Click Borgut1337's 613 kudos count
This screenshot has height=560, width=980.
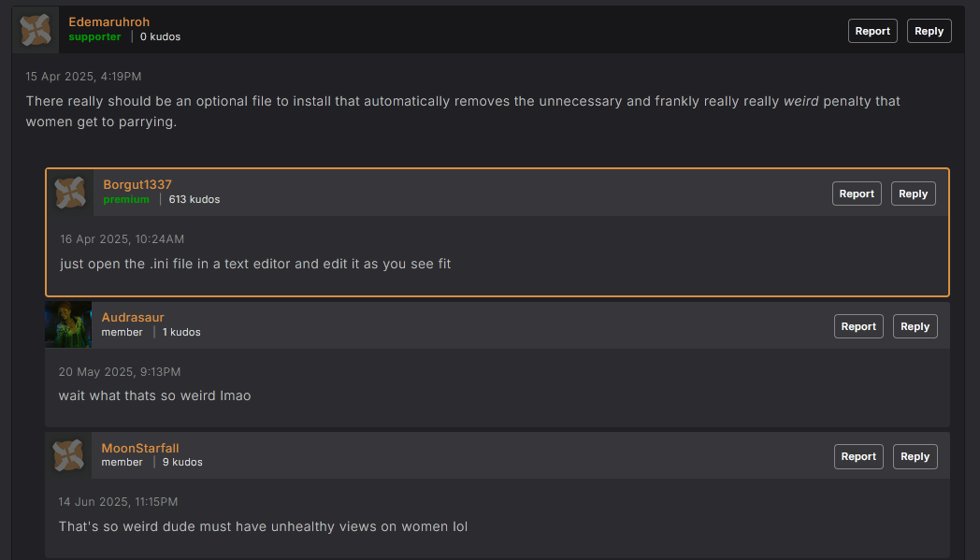click(194, 199)
